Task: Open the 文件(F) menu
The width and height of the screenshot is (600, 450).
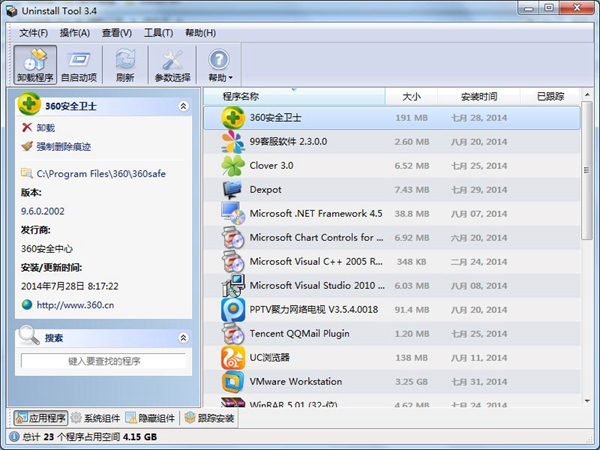Action: 34,33
